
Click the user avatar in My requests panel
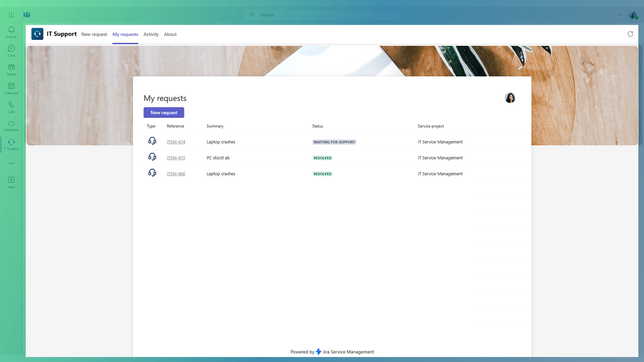[x=510, y=98]
